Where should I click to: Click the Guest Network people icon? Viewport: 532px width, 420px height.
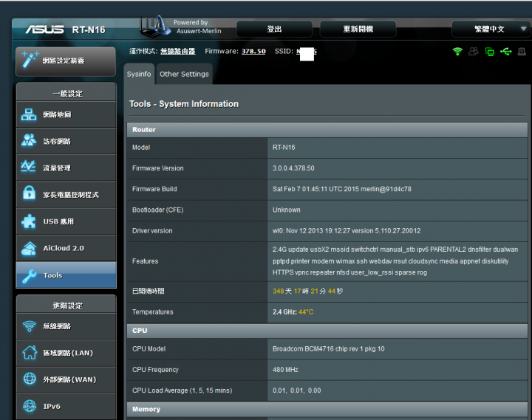(29, 141)
